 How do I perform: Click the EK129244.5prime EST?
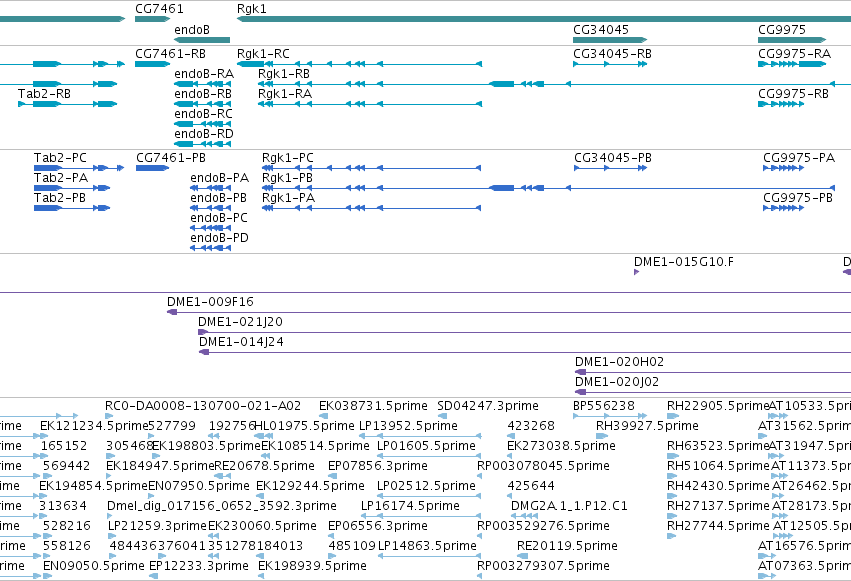coord(261,497)
